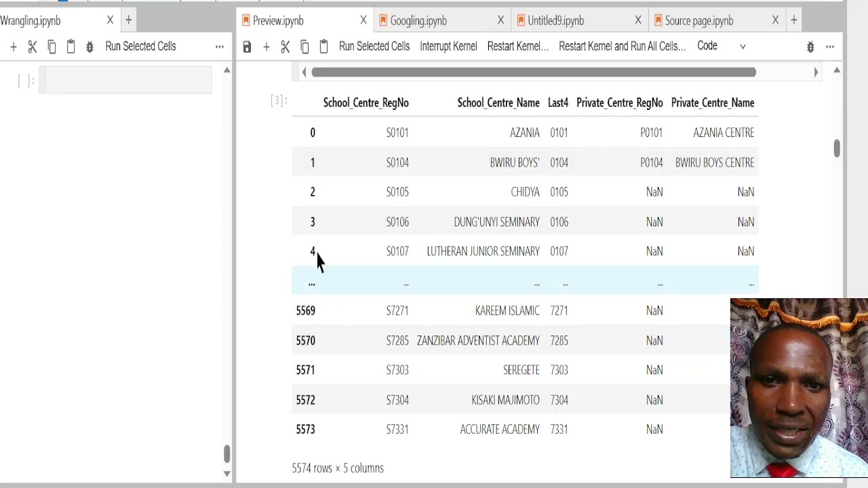
Task: Select the School_Centre_Name column header
Action: pyautogui.click(x=498, y=103)
